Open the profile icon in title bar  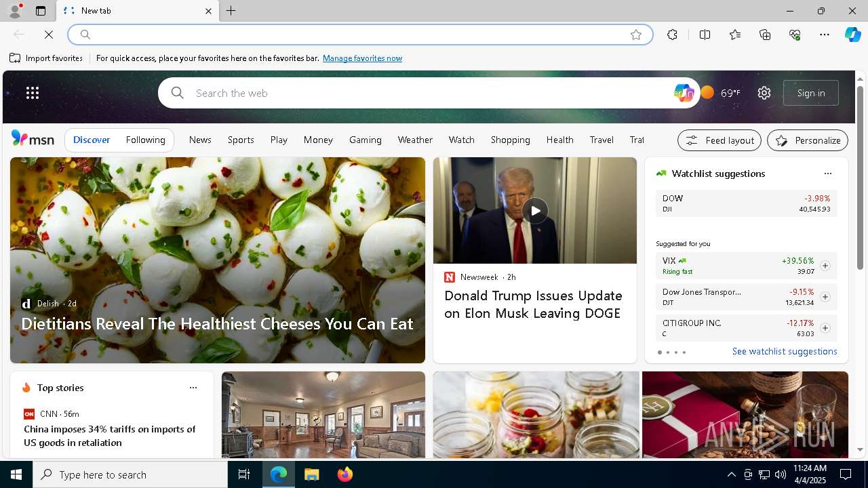point(15,11)
